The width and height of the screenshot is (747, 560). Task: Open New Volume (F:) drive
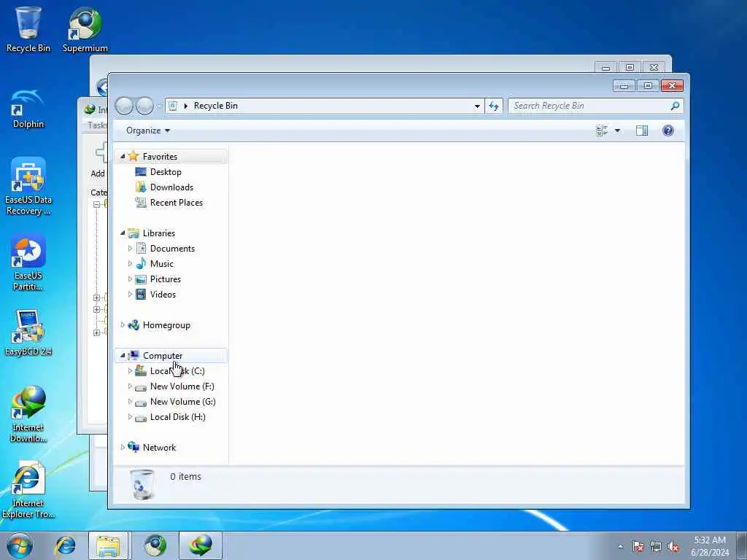[182, 386]
